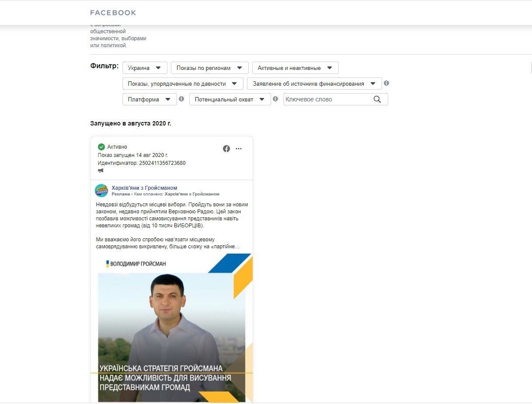Click the Ключевое слово search field
Viewport: 532px width, 404px height.
coord(328,99)
